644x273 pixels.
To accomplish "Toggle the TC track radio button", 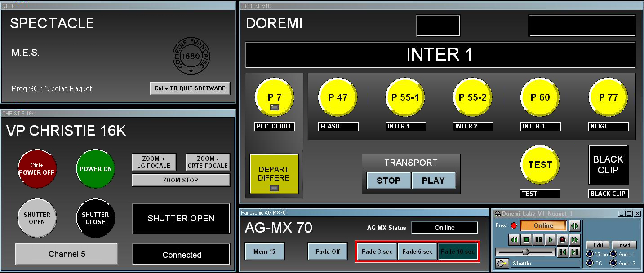I will [x=590, y=263].
